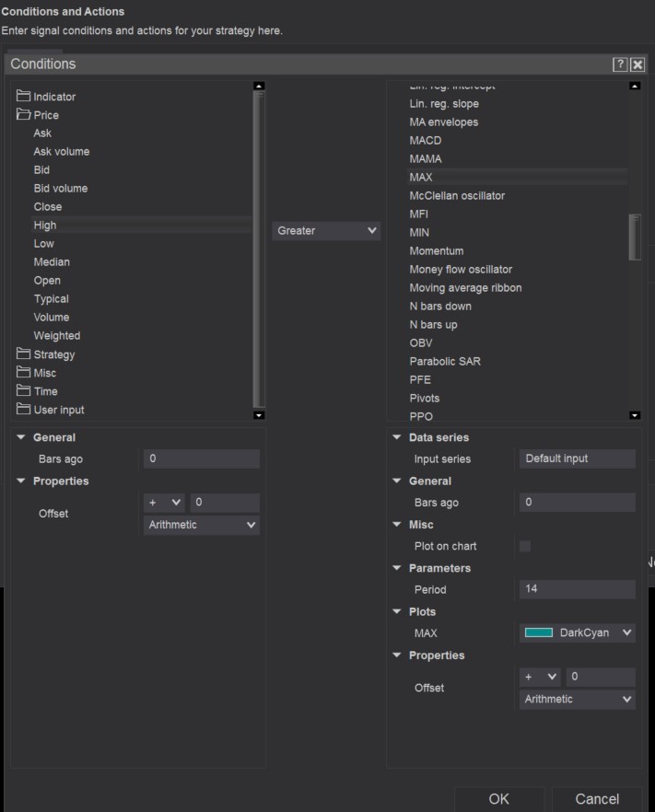Image resolution: width=655 pixels, height=812 pixels.
Task: Open left Arithmetic offset type dropdown
Action: tap(202, 525)
